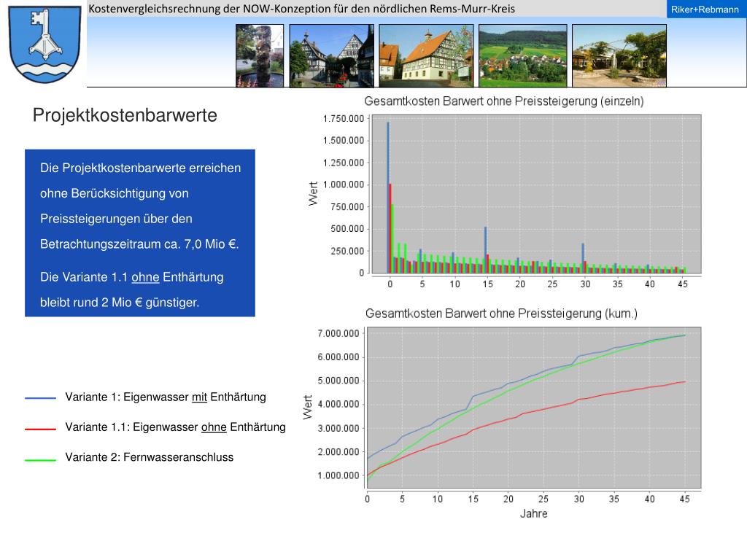This screenshot has height=560, width=747.
Task: Click the line 'Die Projektkostenbarwerte erreichen'
Action: (141, 168)
